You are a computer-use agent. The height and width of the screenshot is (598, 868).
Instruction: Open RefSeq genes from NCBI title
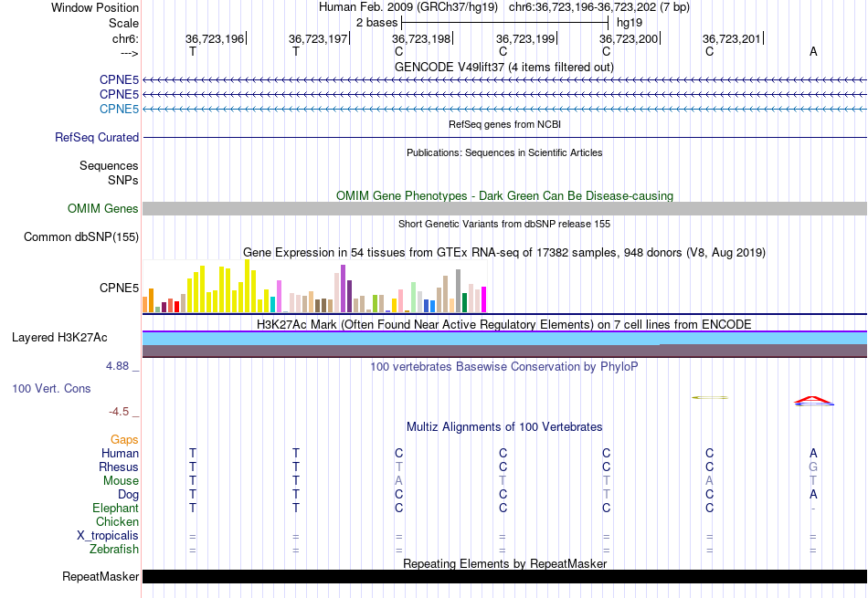[x=504, y=124]
